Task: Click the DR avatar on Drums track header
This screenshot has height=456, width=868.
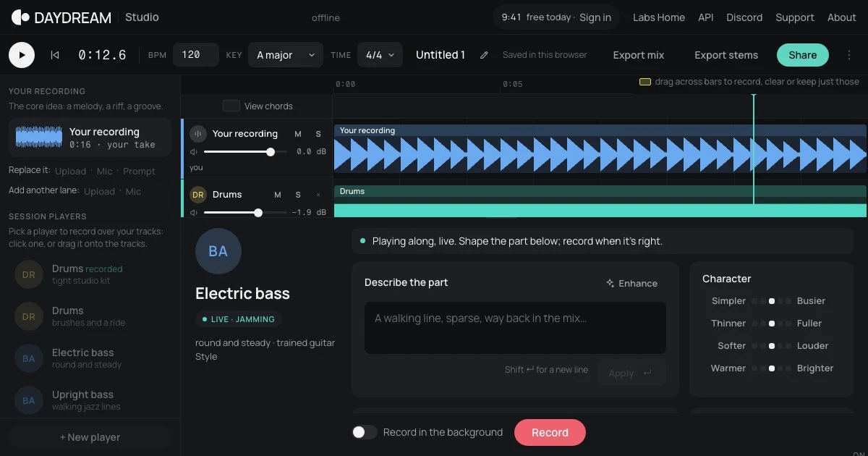Action: 198,195
